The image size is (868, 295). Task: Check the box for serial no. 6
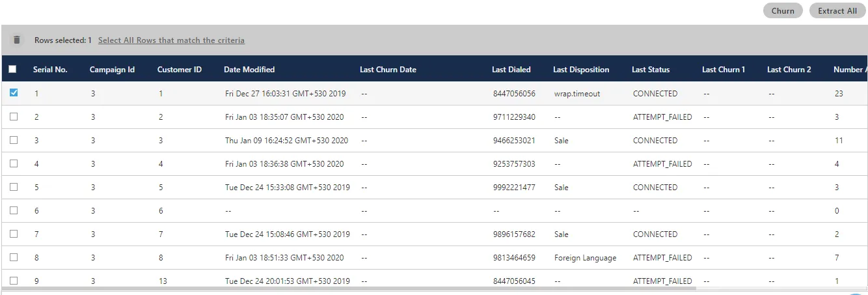point(14,210)
